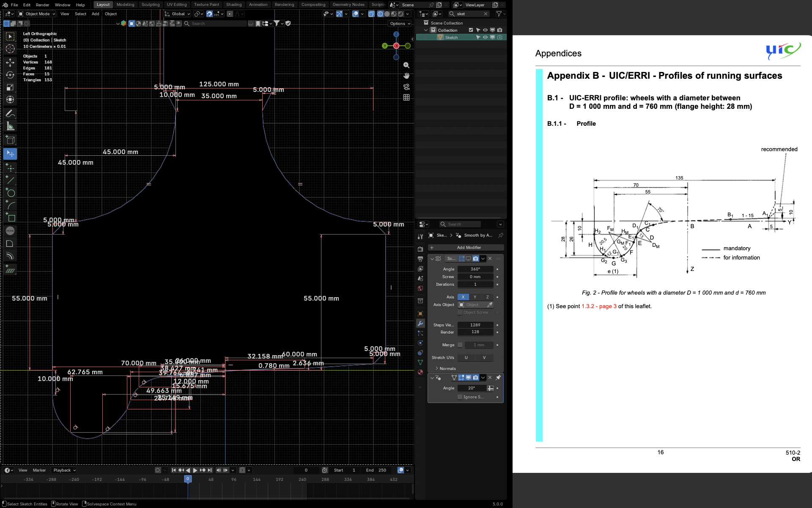
Task: Toggle X-ray view in viewport header
Action: point(371,14)
